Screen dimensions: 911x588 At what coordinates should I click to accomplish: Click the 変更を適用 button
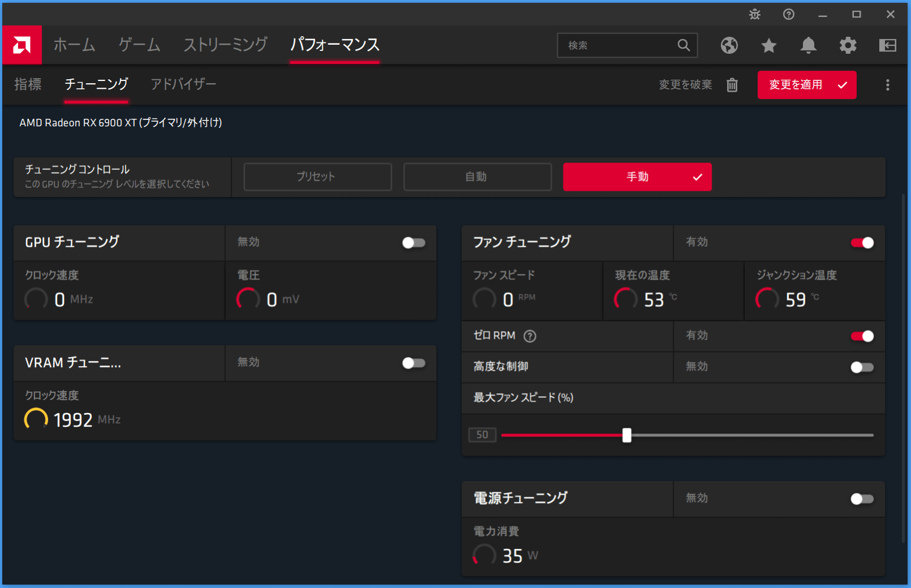806,85
